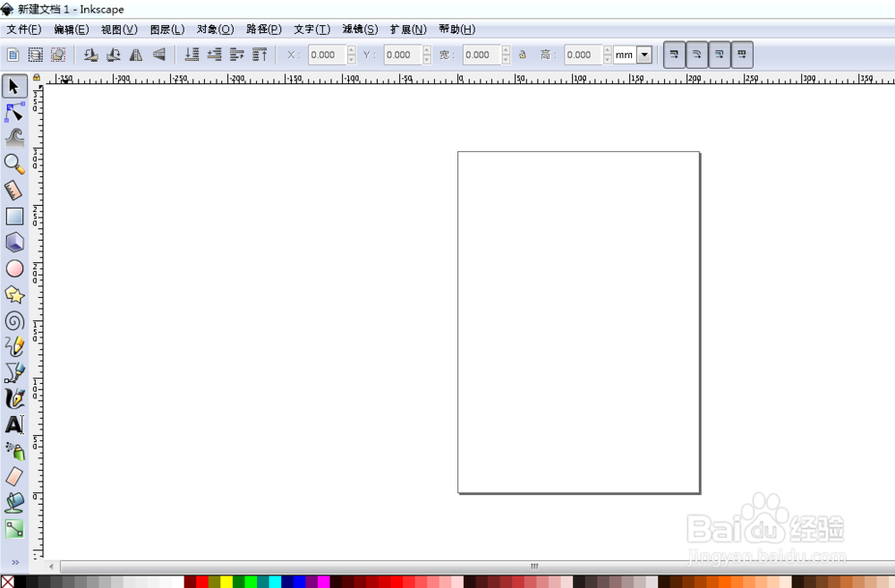895x588 pixels.
Task: Toggle move gradients with objects button
Action: point(720,55)
